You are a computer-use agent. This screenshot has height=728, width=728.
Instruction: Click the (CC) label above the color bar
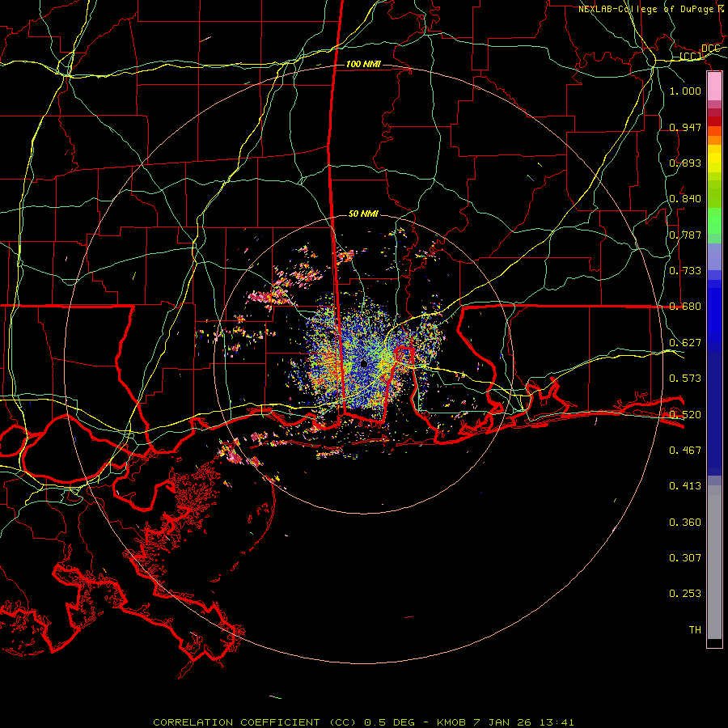[691, 57]
